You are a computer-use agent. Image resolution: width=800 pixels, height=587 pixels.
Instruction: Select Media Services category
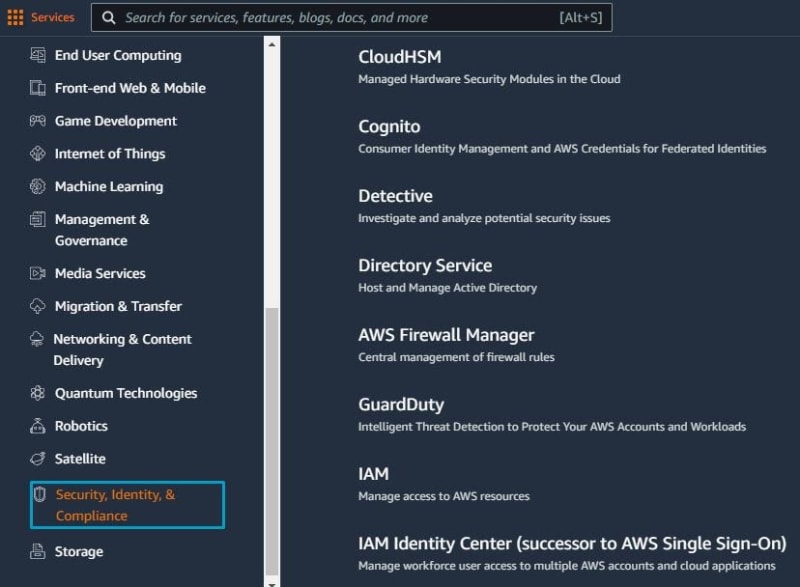[x=100, y=273]
